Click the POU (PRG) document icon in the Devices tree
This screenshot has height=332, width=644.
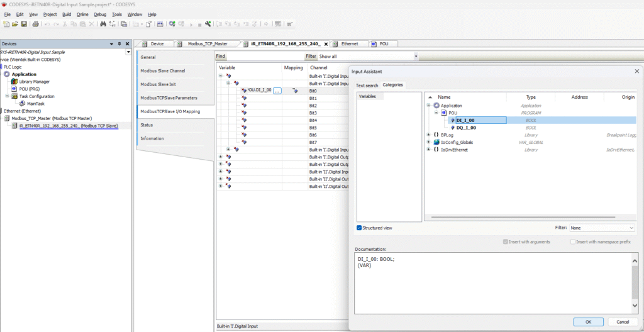(14, 89)
